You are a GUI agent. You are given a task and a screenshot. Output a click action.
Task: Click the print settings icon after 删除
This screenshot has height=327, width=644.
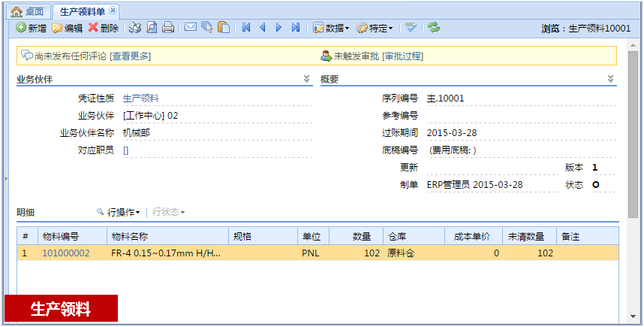[x=134, y=28]
